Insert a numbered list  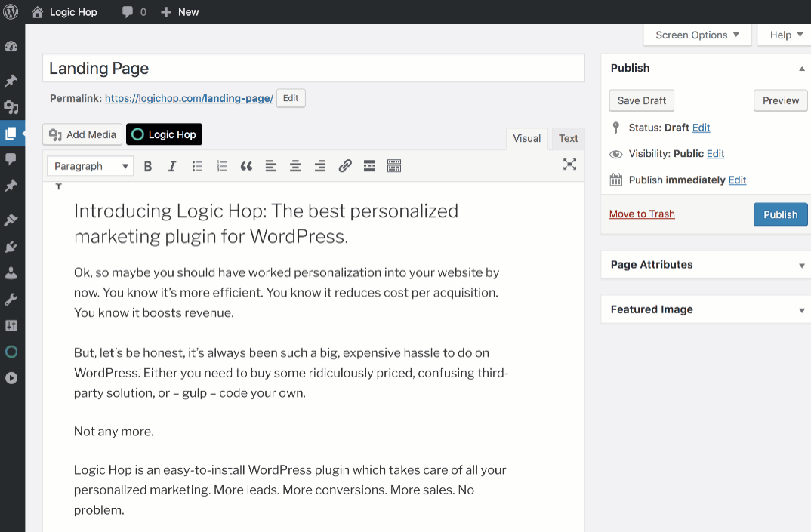[222, 166]
